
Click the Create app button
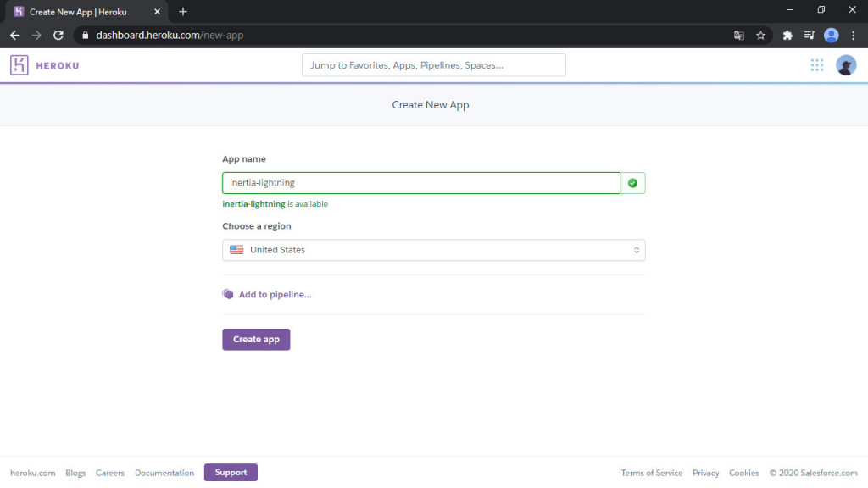click(256, 339)
